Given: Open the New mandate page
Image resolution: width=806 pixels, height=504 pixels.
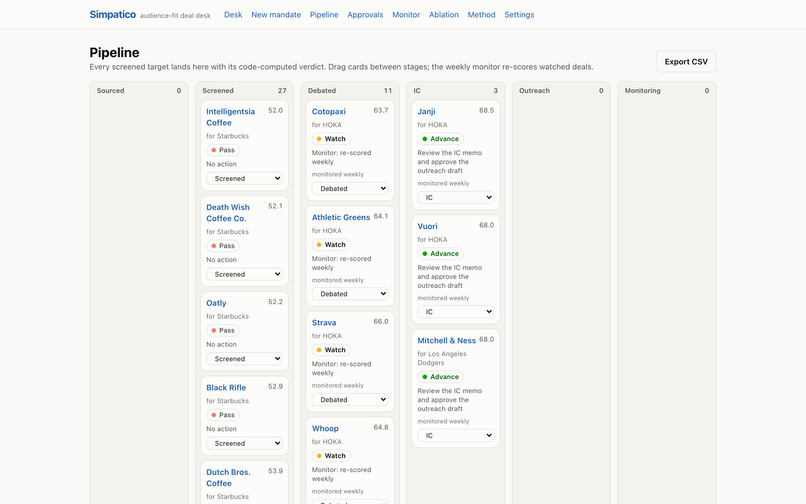Looking at the screenshot, I should tap(276, 15).
